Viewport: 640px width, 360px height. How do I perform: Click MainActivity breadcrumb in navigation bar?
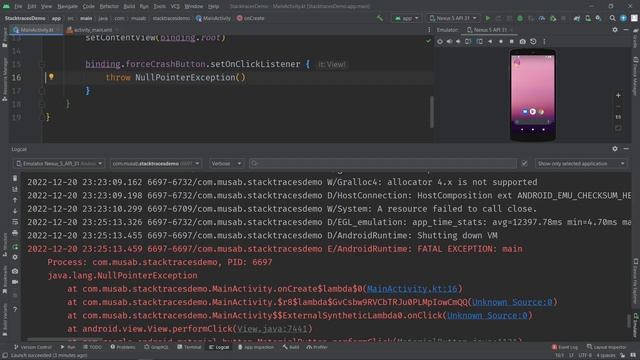213,18
